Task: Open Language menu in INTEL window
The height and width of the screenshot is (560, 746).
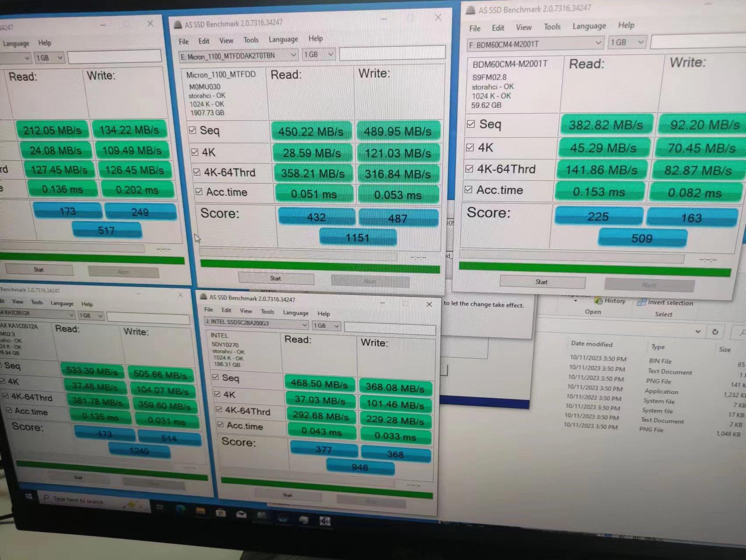Action: pyautogui.click(x=296, y=313)
